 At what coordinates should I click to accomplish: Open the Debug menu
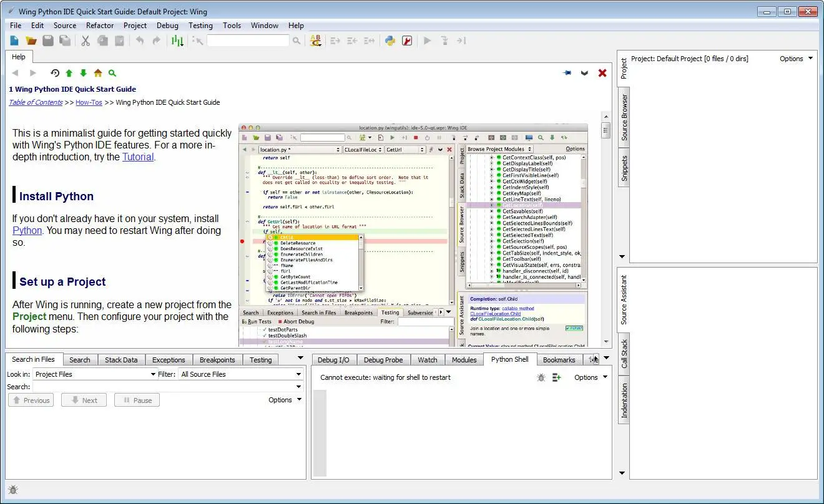[x=167, y=26]
